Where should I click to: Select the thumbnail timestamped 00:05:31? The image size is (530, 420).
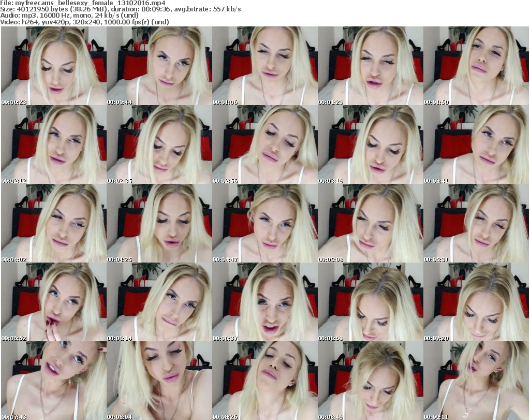click(x=476, y=224)
